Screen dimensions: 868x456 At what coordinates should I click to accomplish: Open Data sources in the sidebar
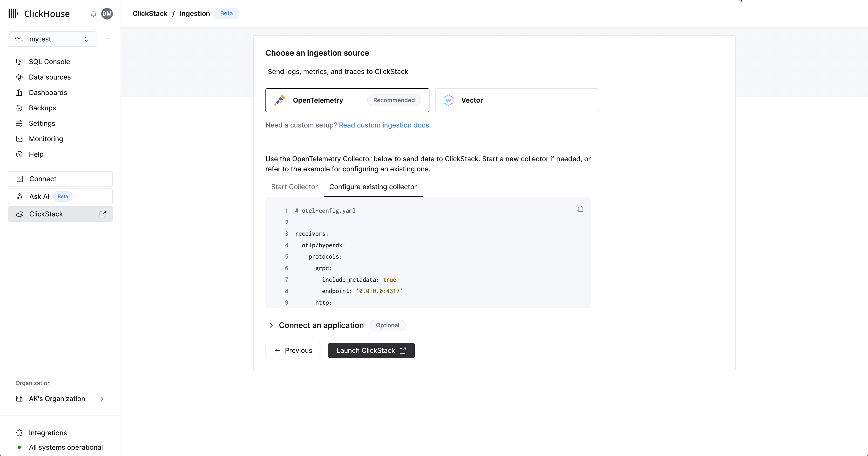tap(49, 77)
